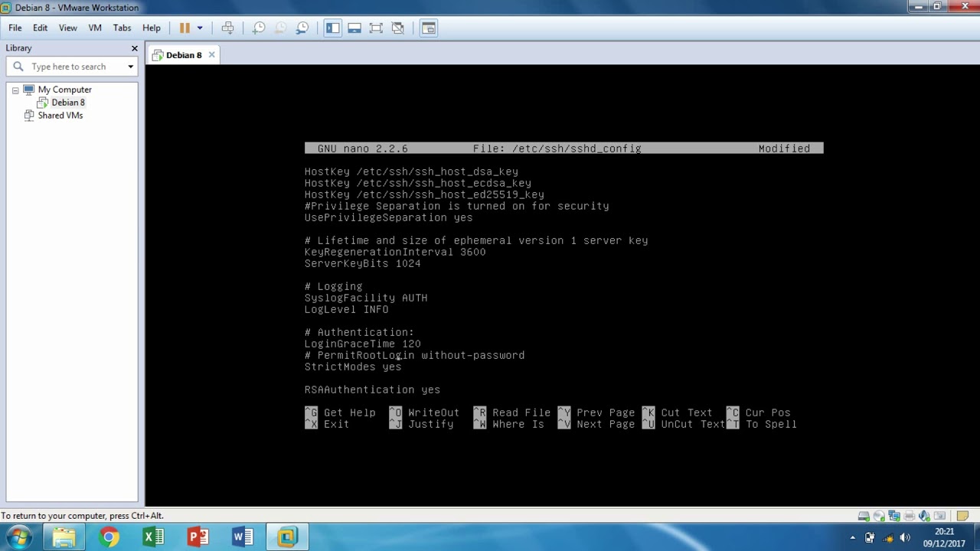Image resolution: width=980 pixels, height=551 pixels.
Task: Click the volume speaker tray icon
Action: point(905,538)
